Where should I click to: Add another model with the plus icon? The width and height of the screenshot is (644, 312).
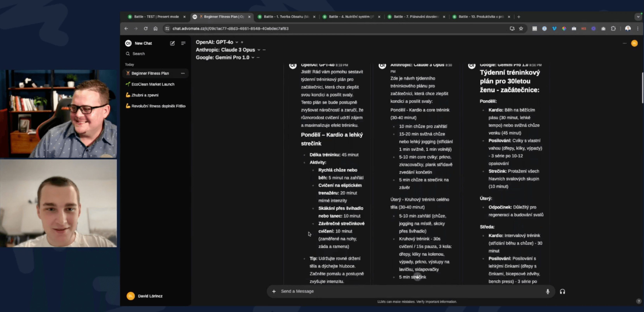pos(242,42)
